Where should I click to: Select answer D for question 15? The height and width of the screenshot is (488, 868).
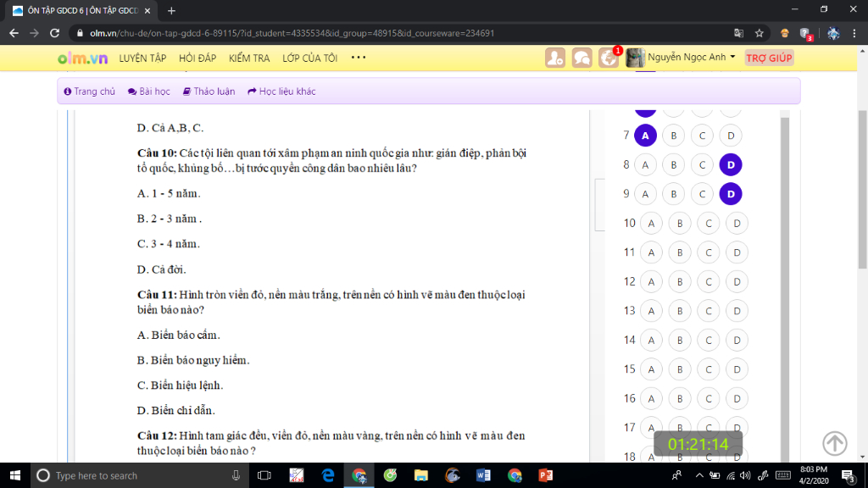point(737,369)
